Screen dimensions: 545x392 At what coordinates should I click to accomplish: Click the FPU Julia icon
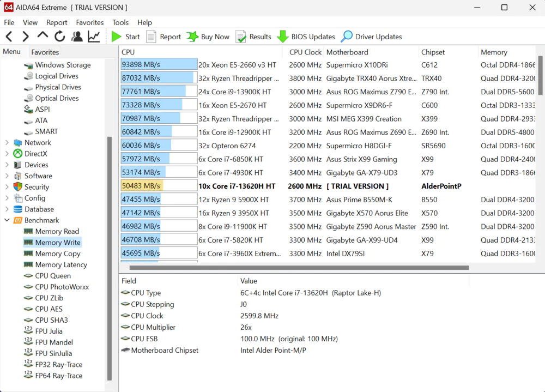(x=28, y=330)
